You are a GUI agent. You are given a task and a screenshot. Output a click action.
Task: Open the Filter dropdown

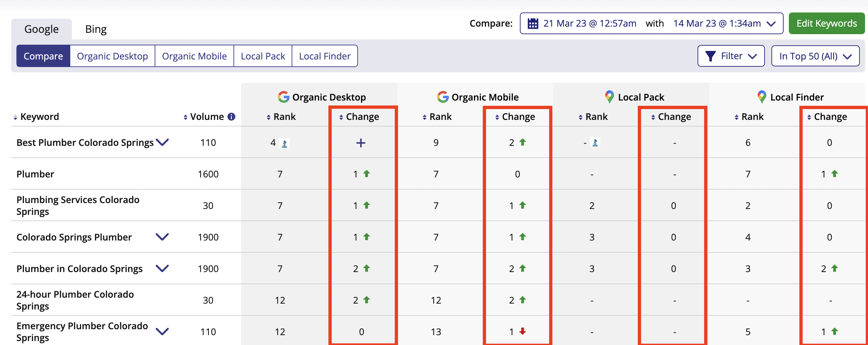731,56
